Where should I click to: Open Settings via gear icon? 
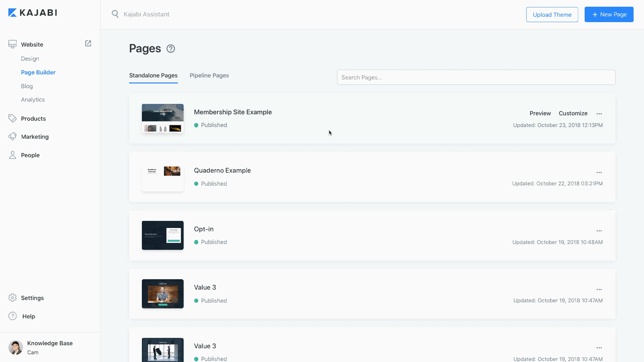pos(12,298)
